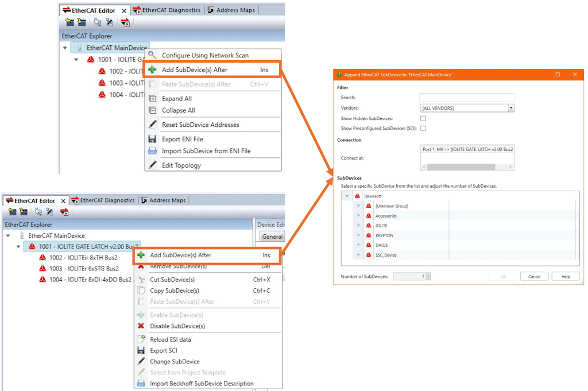The image size is (588, 391).
Task: Click the pencil icon for Change SubDevice
Action: (x=141, y=361)
